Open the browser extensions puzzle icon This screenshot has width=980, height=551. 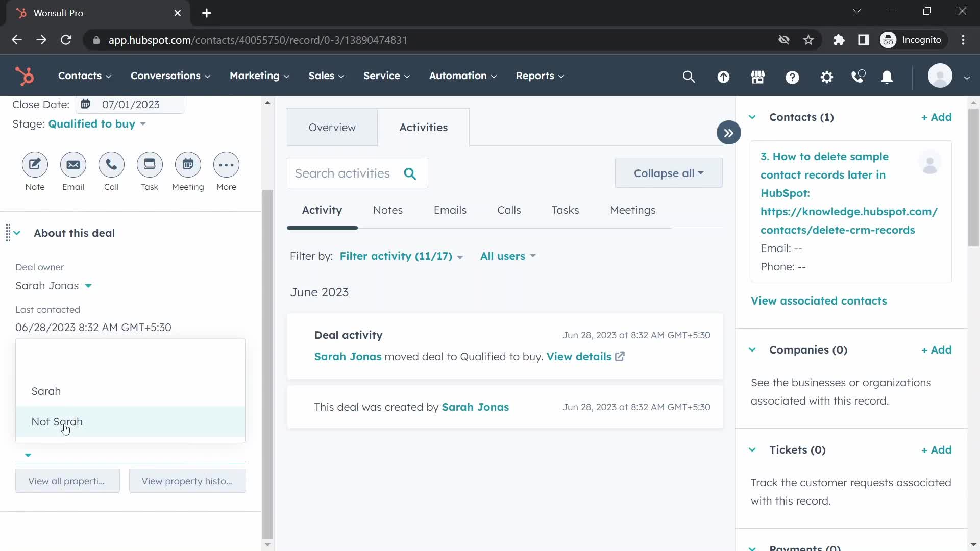[839, 40]
